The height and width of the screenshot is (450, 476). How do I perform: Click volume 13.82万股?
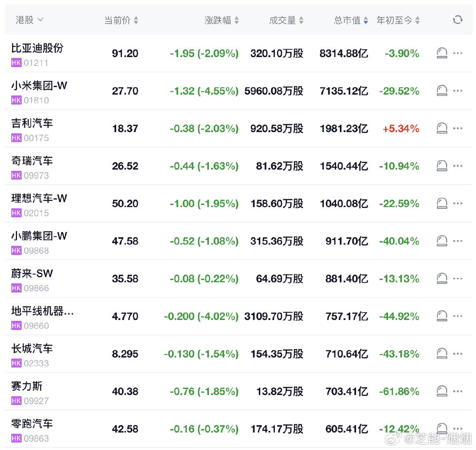click(x=280, y=391)
